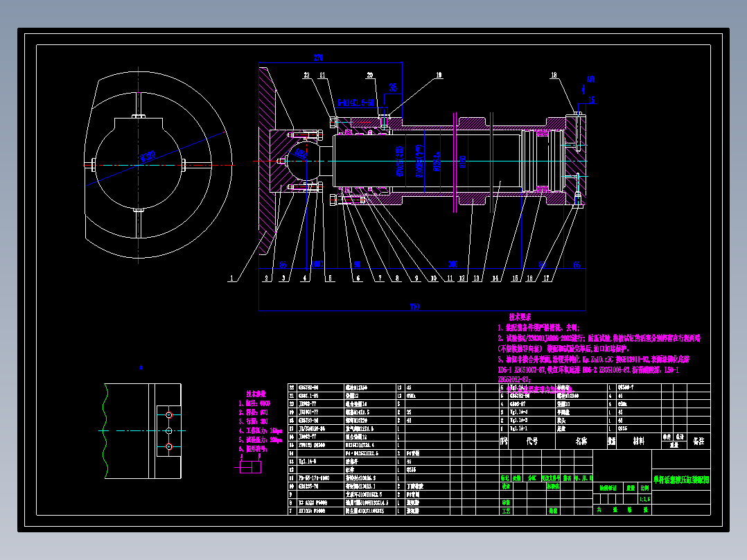This screenshot has width=747, height=560.
Task: Click the 770 overall length dimension
Action: coord(414,307)
